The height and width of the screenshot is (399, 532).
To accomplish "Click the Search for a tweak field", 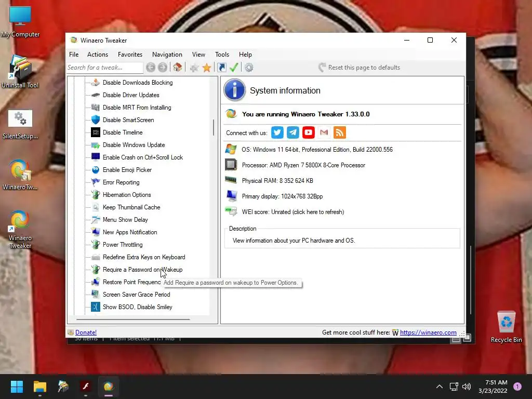I will (x=105, y=68).
